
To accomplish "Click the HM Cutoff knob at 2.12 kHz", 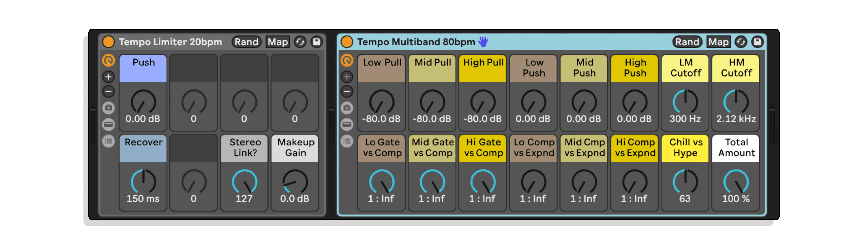I will [736, 102].
